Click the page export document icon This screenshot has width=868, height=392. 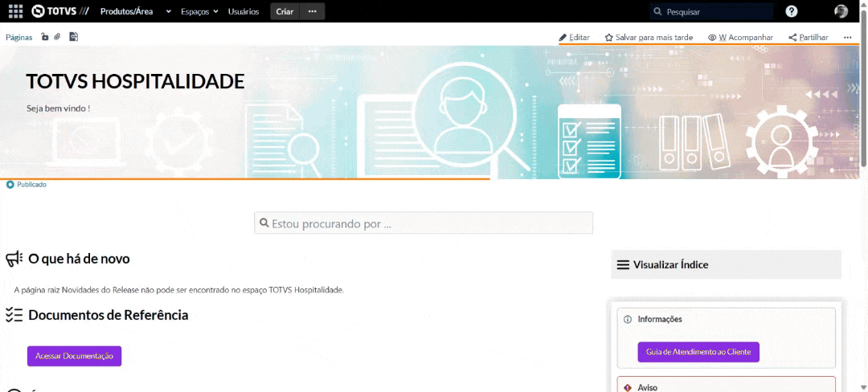coord(74,37)
